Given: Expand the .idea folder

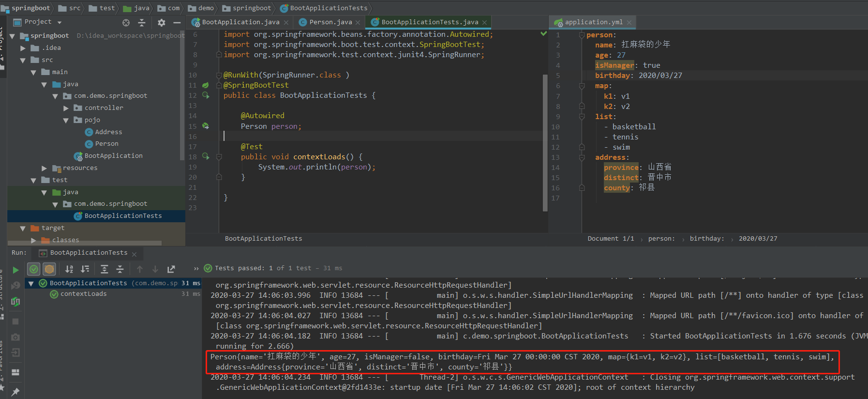Looking at the screenshot, I should [x=23, y=48].
